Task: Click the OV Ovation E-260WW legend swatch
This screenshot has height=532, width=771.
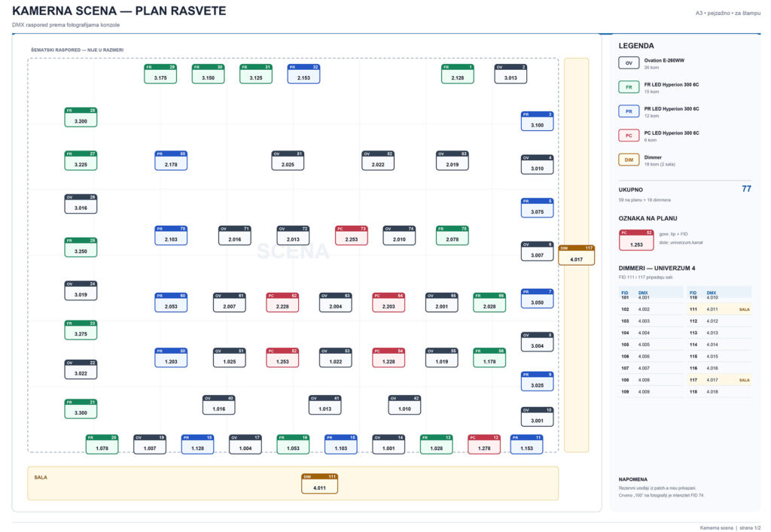Action: tap(629, 63)
